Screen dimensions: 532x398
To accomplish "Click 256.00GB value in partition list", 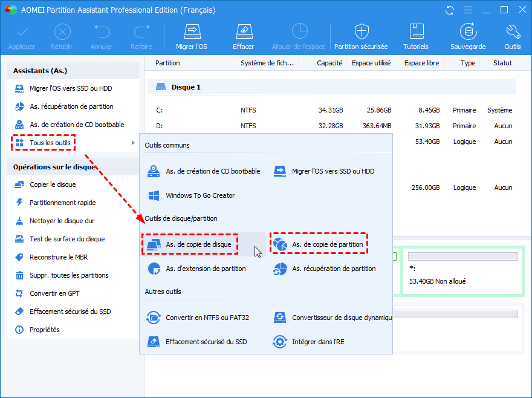I will click(426, 188).
